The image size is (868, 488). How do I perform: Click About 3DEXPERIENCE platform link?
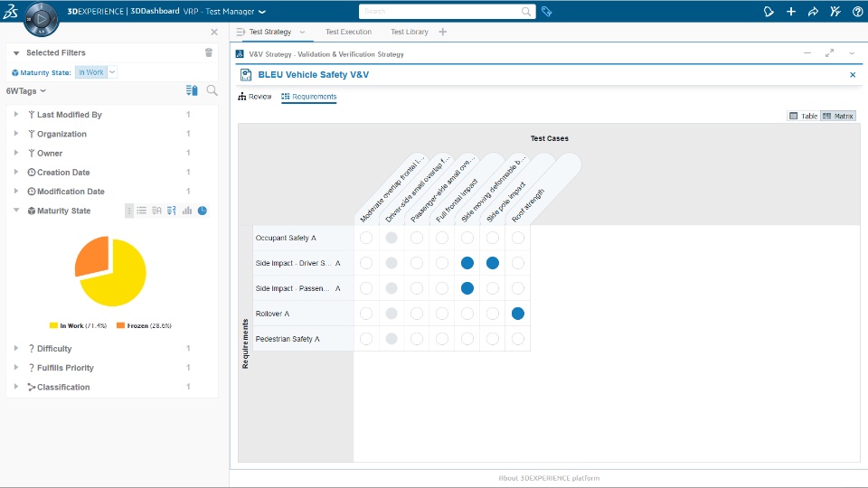549,478
